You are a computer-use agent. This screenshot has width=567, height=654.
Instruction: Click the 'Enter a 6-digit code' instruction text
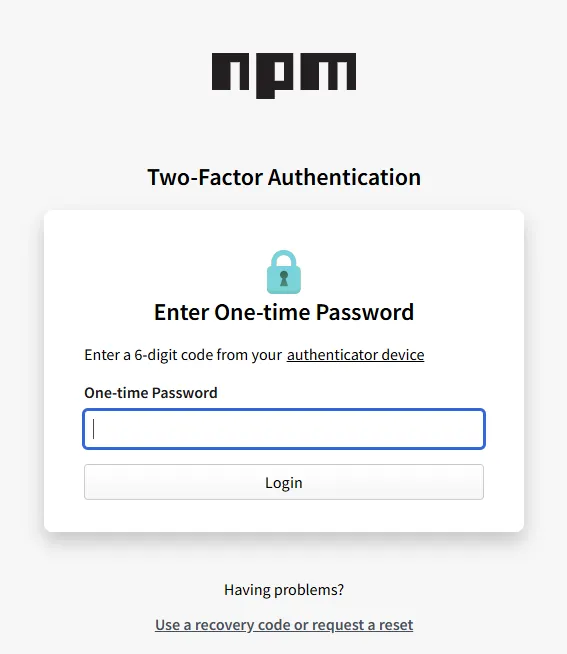tap(183, 355)
